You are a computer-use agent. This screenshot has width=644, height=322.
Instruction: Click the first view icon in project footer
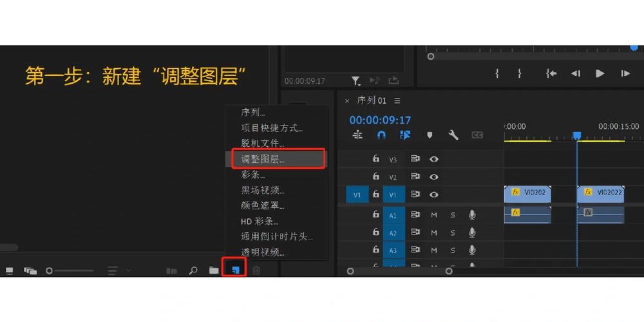[9, 270]
